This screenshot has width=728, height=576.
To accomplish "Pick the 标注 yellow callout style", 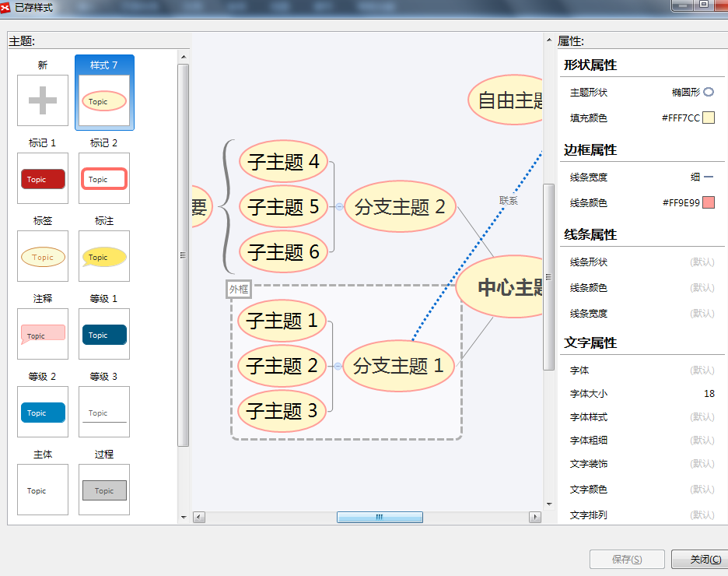I will point(104,256).
